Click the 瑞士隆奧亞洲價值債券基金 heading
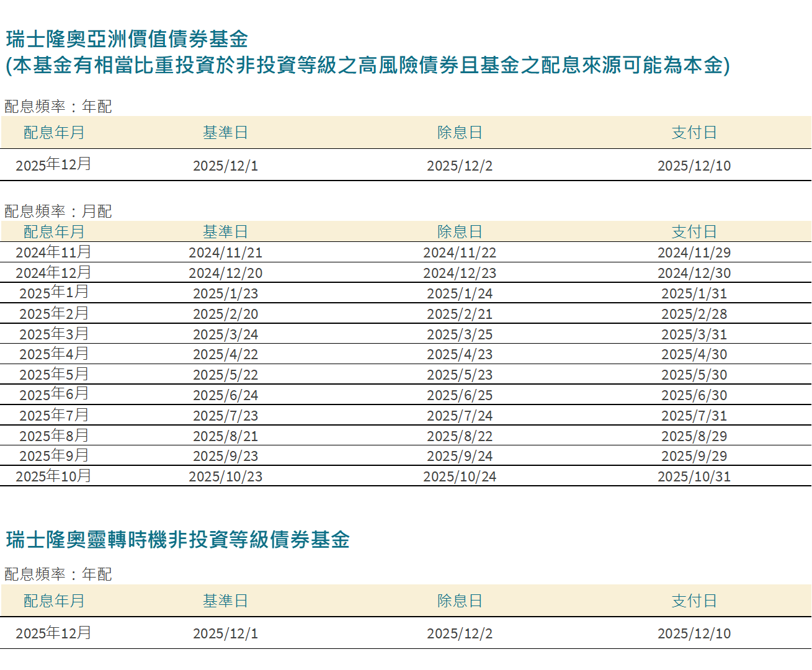The height and width of the screenshot is (670, 812). (x=127, y=39)
